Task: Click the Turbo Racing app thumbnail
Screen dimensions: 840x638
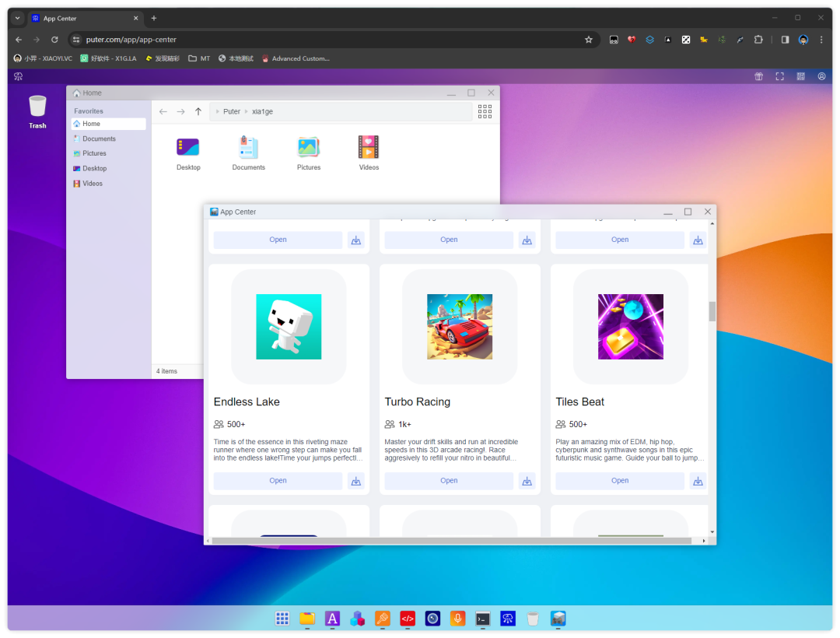Action: click(x=460, y=327)
